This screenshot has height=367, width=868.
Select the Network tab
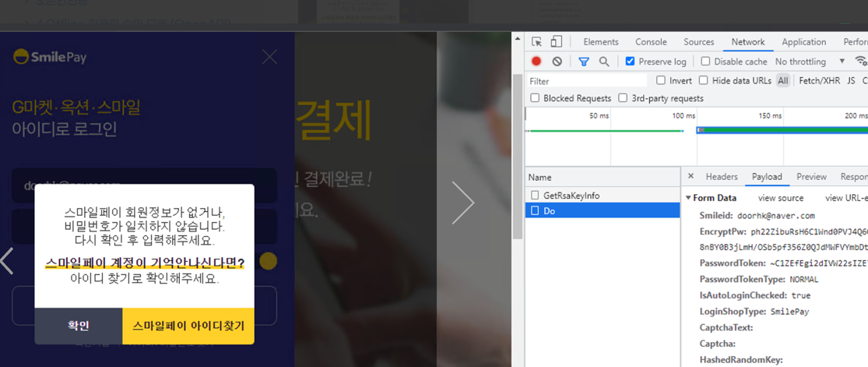pos(748,42)
